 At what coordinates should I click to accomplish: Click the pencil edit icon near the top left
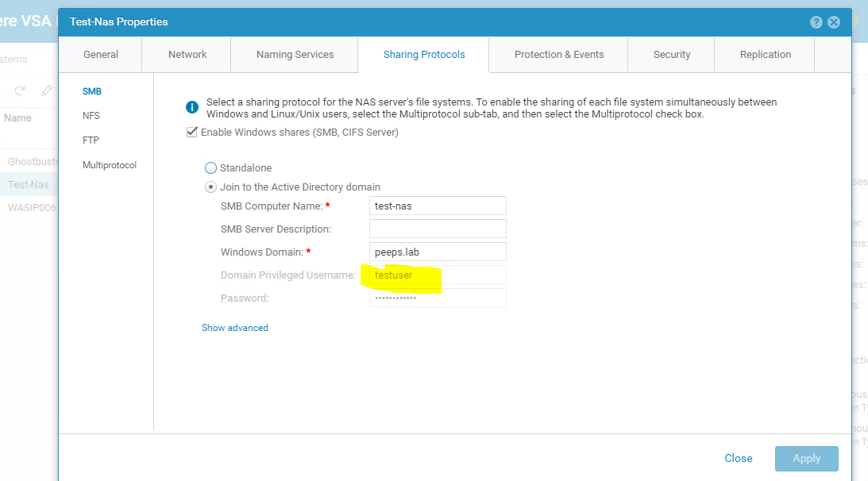click(46, 90)
